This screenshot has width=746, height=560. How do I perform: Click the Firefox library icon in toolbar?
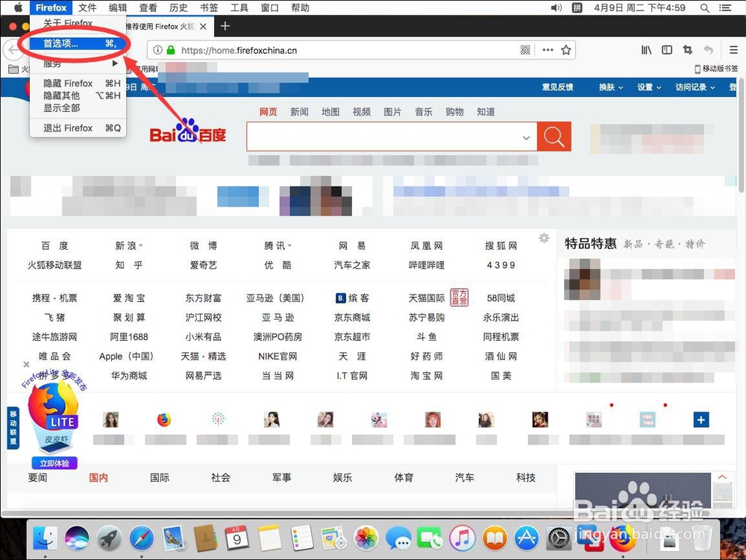point(646,50)
